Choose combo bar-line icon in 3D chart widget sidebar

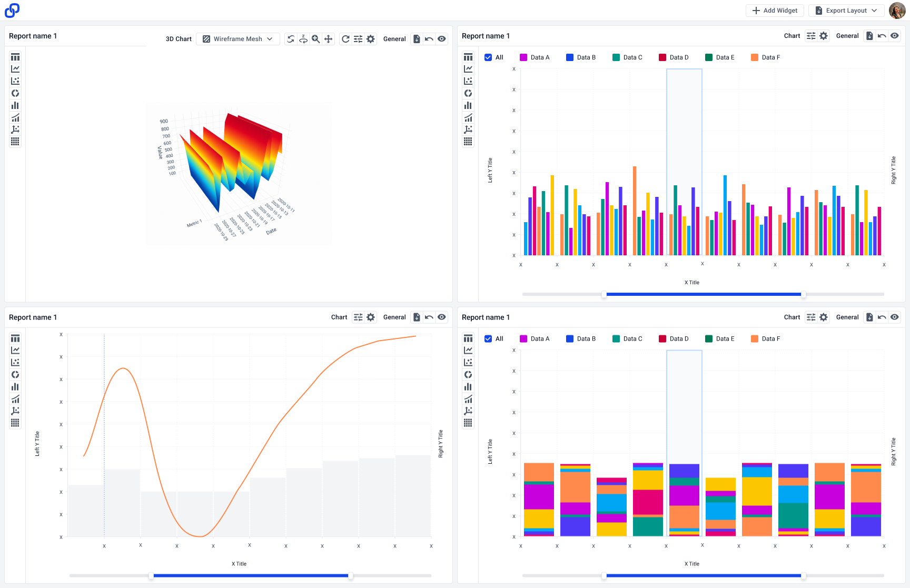pyautogui.click(x=15, y=117)
